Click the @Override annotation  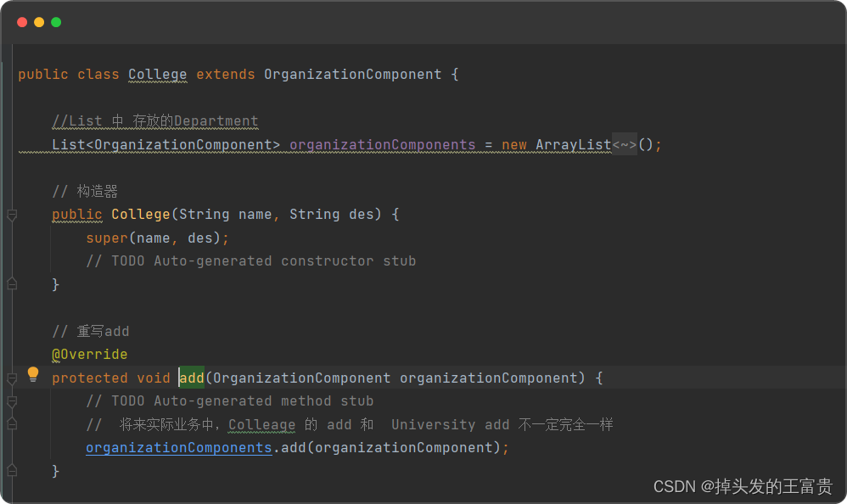pyautogui.click(x=90, y=355)
